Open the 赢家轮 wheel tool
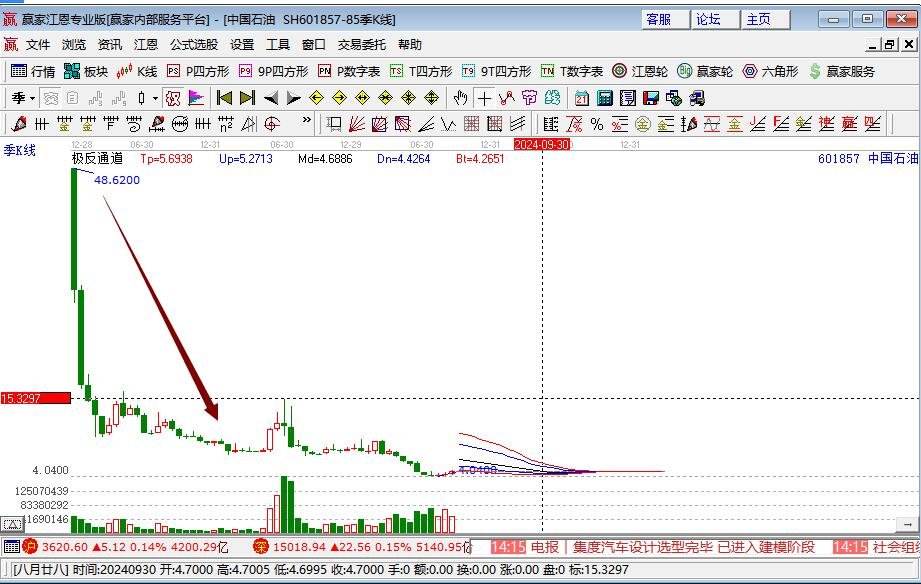The width and height of the screenshot is (921, 584). (x=705, y=71)
